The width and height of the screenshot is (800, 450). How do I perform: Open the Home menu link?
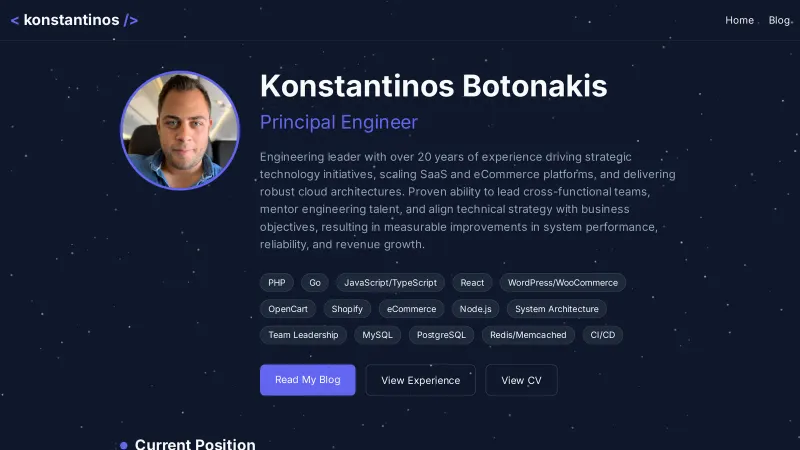739,20
